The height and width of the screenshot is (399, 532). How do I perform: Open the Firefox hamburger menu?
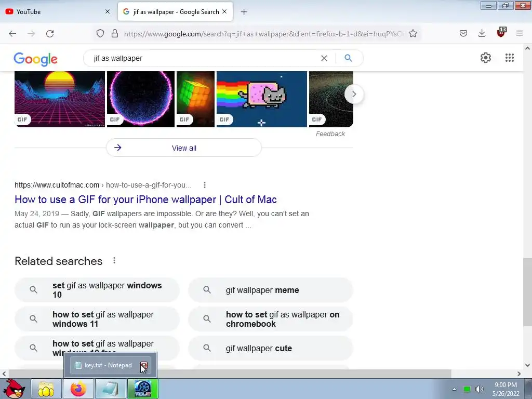pos(520,34)
